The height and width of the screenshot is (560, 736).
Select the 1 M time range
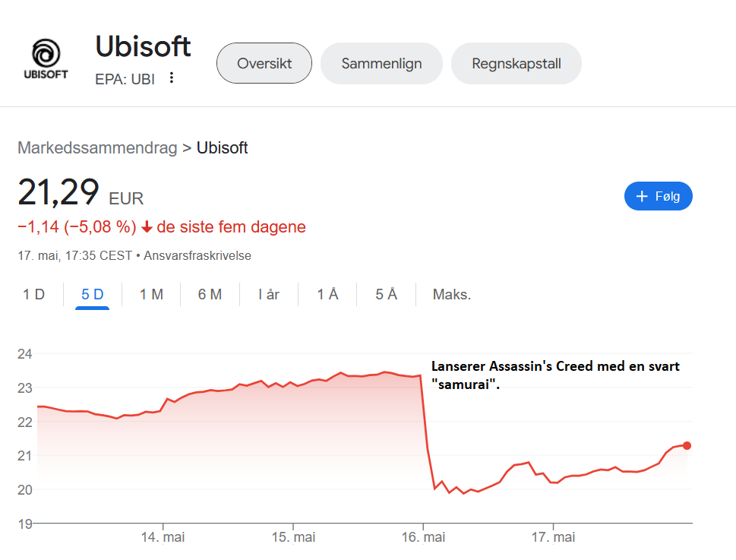151,294
